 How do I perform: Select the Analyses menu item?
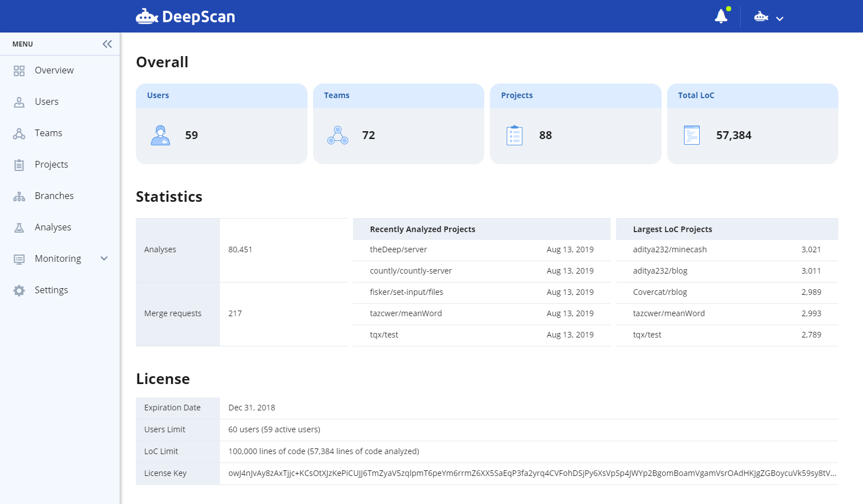[x=53, y=227]
